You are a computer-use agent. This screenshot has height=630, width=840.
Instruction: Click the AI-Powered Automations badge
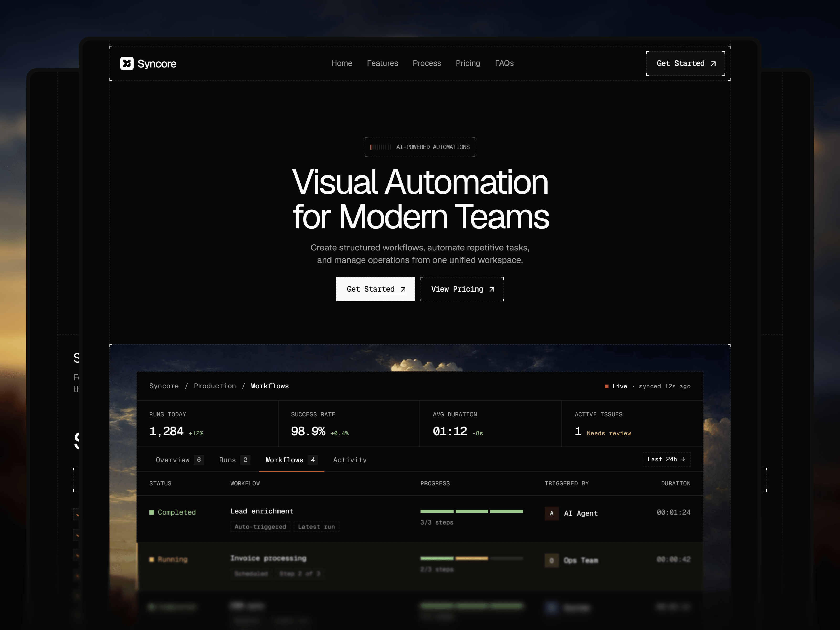[x=420, y=147]
